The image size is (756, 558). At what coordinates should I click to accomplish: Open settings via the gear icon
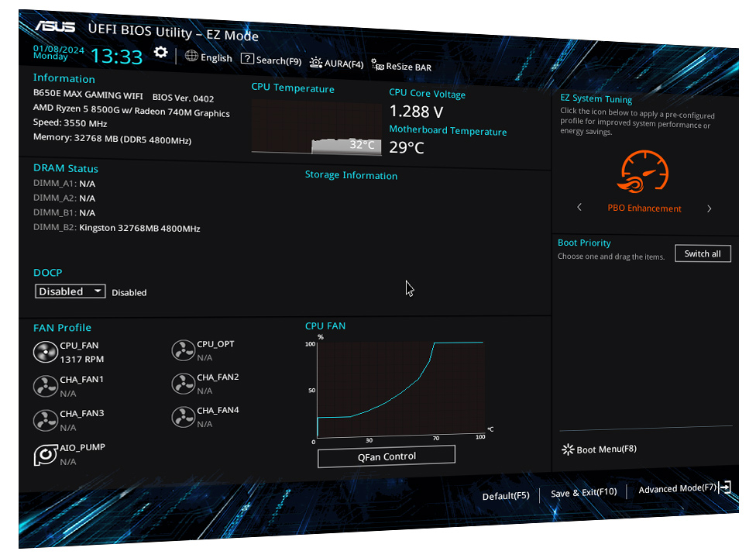[x=160, y=53]
